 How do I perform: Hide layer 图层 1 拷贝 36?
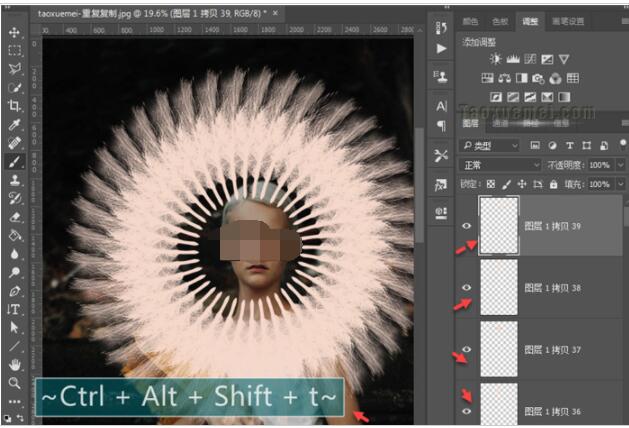[x=466, y=411]
